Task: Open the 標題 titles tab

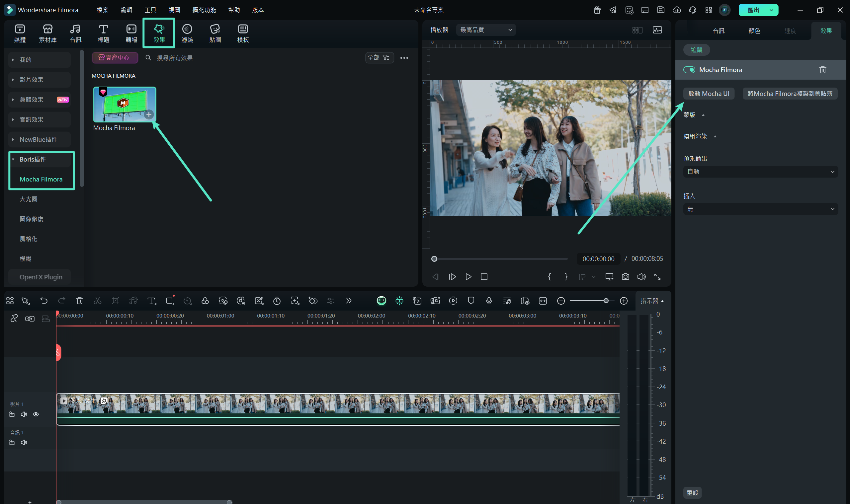Action: [103, 33]
